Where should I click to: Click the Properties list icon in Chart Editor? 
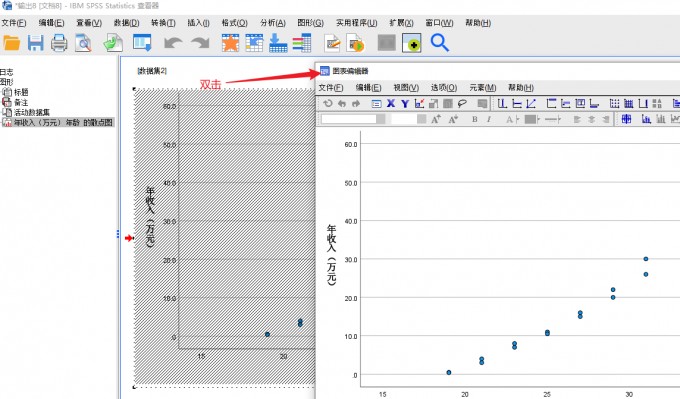click(376, 104)
